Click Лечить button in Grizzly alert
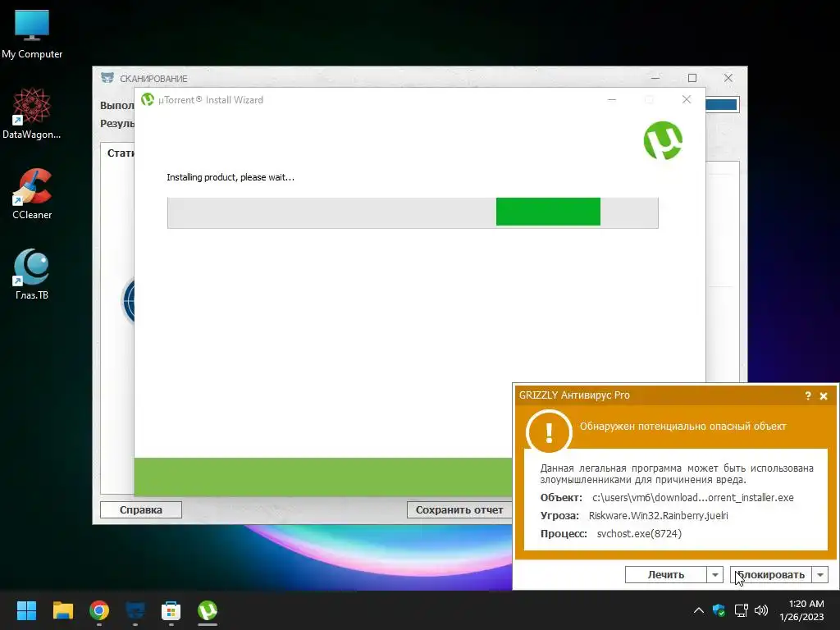This screenshot has height=630, width=840. (666, 575)
